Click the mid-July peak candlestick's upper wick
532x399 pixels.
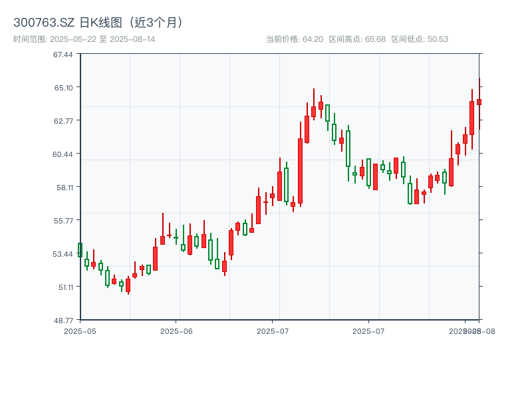(314, 96)
